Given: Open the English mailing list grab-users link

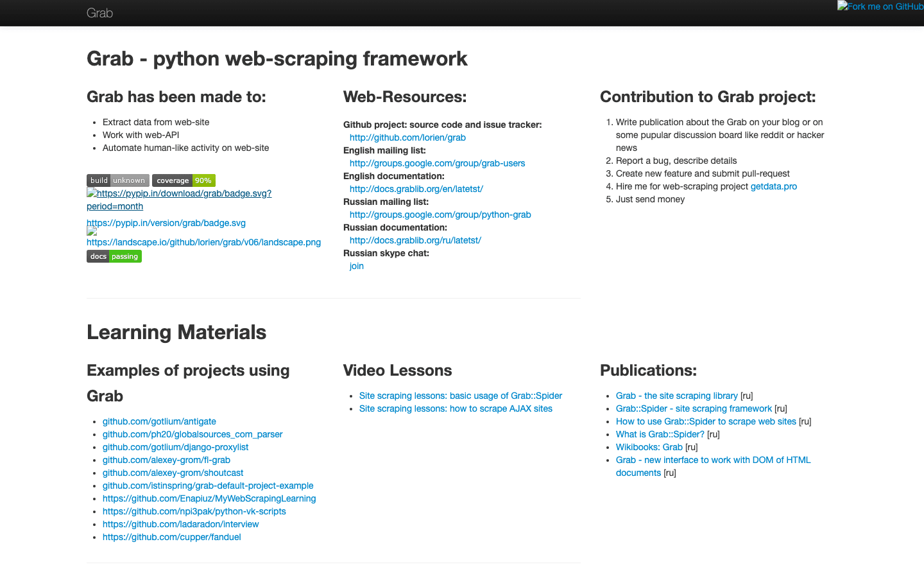Looking at the screenshot, I should (x=437, y=163).
